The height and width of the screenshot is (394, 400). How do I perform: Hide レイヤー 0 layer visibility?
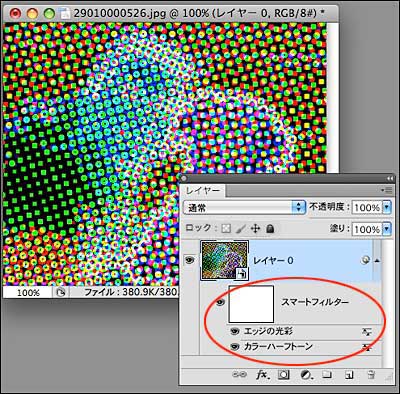coord(190,260)
